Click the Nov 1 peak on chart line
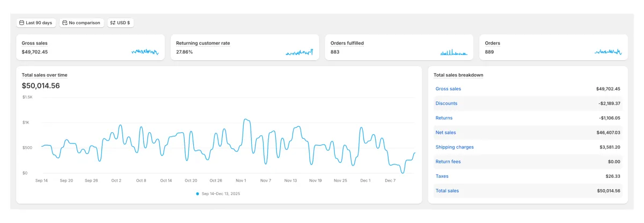The image size is (644, 223). click(x=246, y=119)
